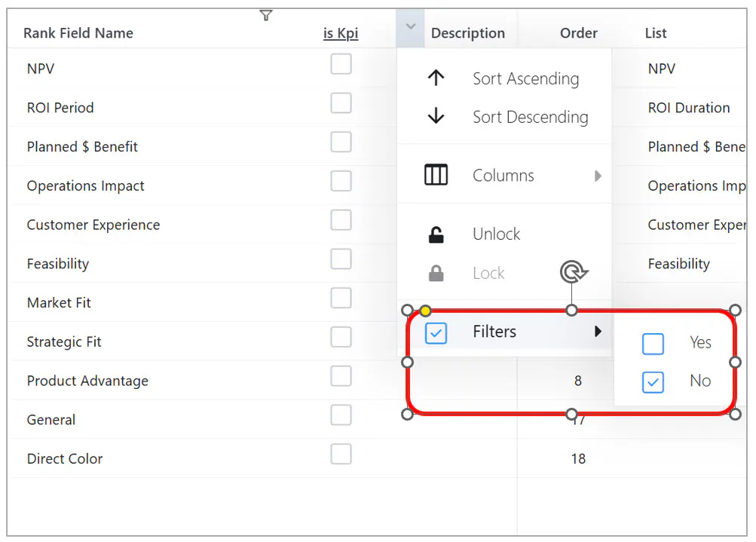The width and height of the screenshot is (756, 542).
Task: Uncheck the No filter checkbox
Action: [653, 382]
